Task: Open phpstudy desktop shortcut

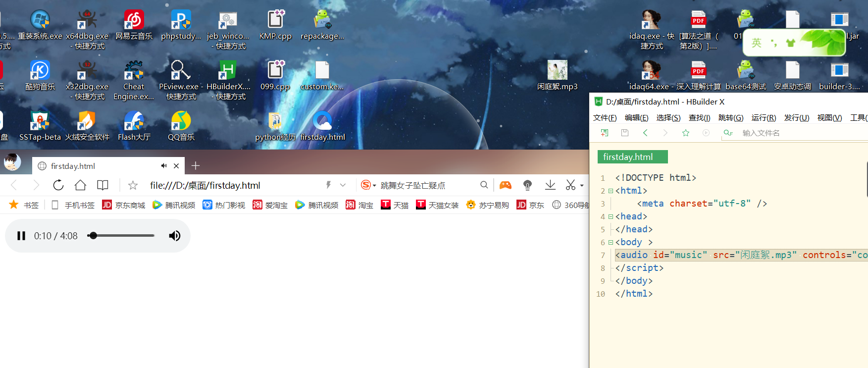Action: [x=181, y=25]
